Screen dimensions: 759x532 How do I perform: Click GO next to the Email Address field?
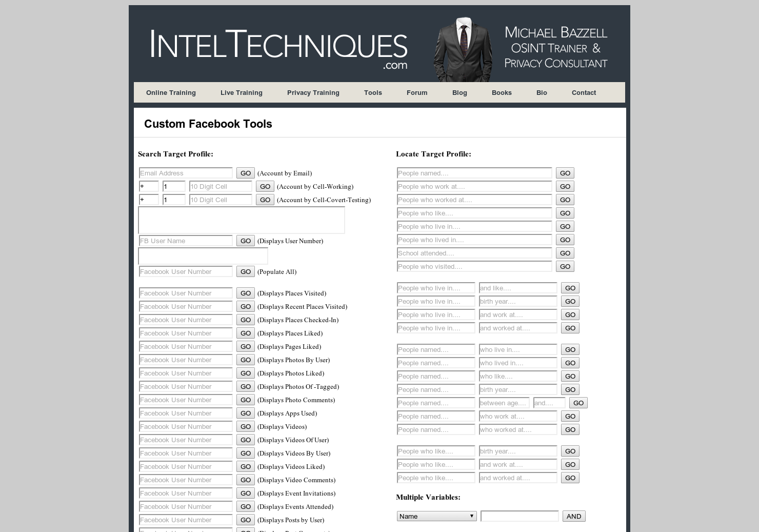(x=246, y=173)
